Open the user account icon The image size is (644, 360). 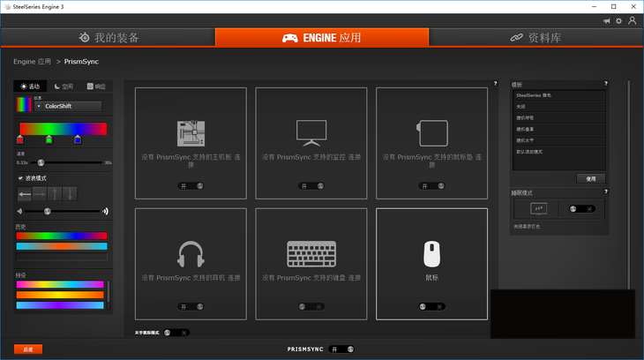pos(632,20)
